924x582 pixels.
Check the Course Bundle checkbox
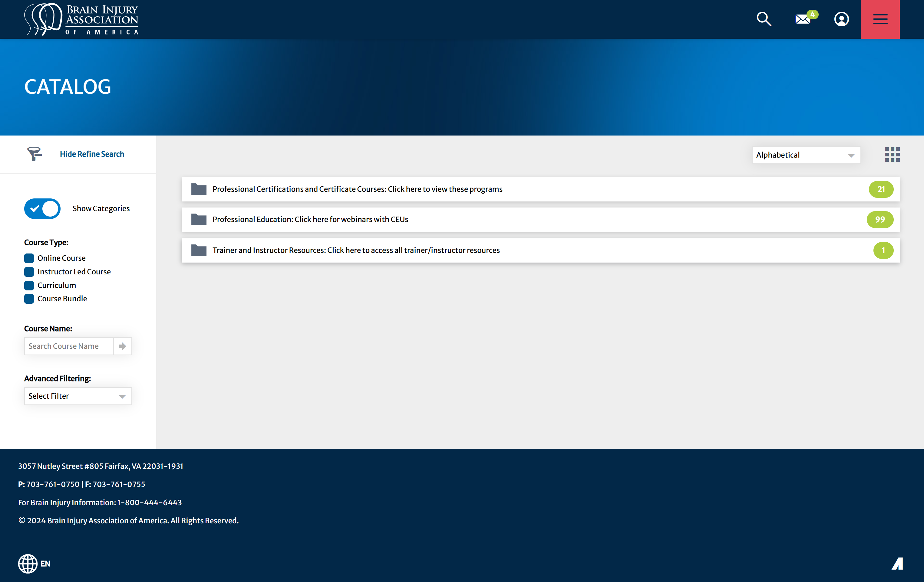pos(29,299)
